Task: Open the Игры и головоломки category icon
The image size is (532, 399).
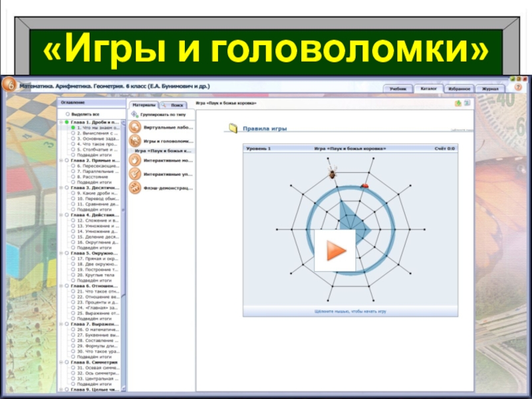Action: pyautogui.click(x=135, y=140)
